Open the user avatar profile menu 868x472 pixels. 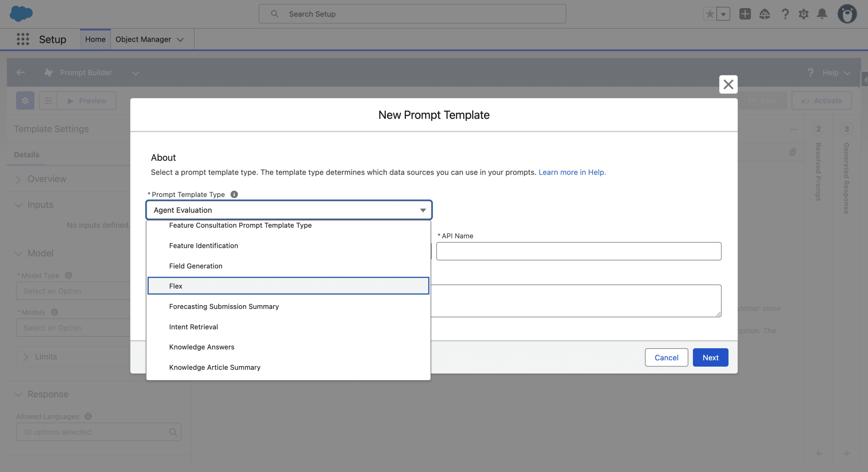847,14
